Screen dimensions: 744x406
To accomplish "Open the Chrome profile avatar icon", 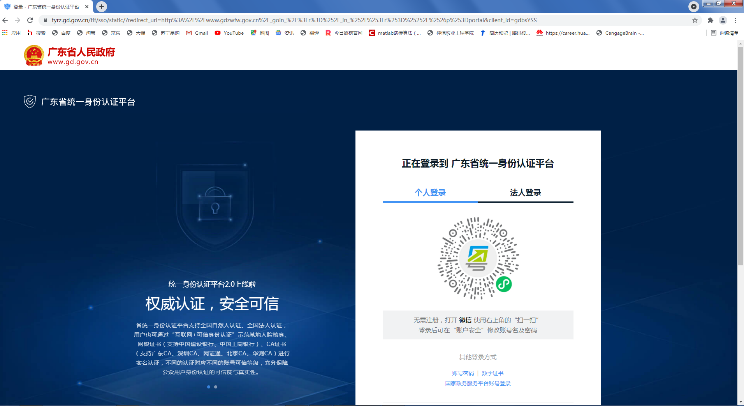I will (723, 20).
